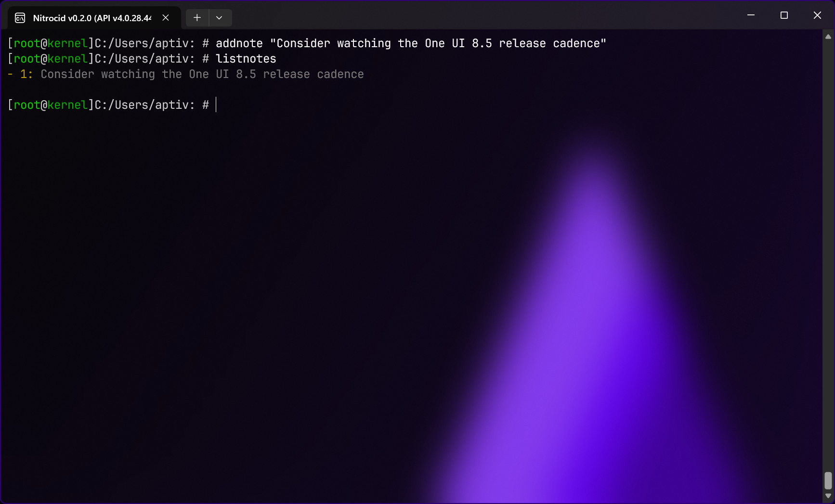Click the scrollbar down arrow
835x504 pixels.
coord(828,496)
